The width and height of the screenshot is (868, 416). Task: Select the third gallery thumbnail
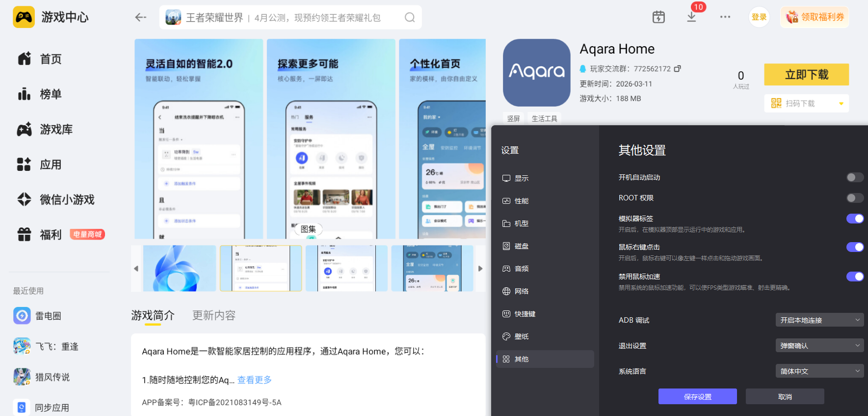(x=346, y=268)
